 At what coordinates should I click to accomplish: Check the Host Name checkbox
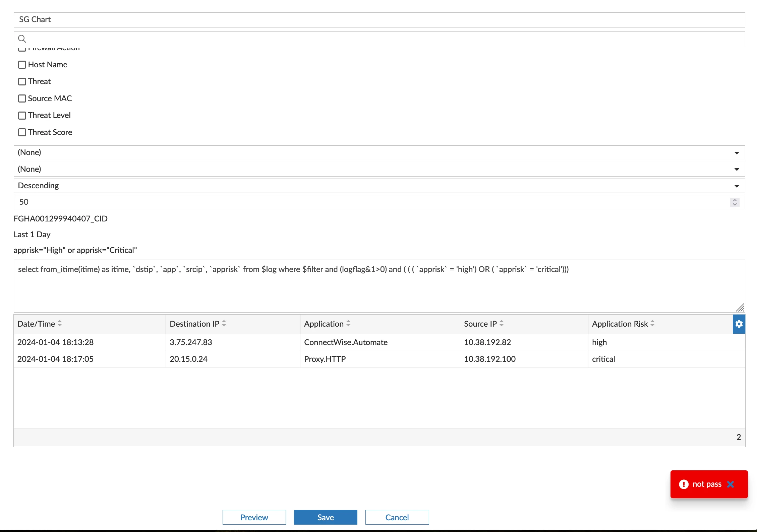(x=22, y=65)
